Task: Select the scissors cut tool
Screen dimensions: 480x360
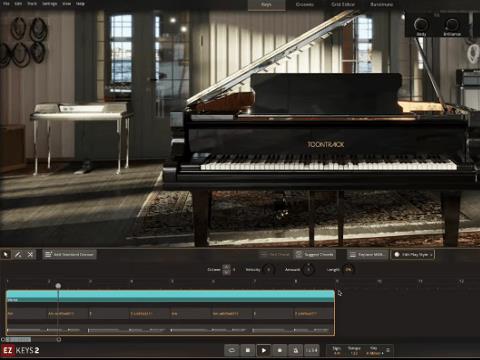Action: [x=30, y=255]
